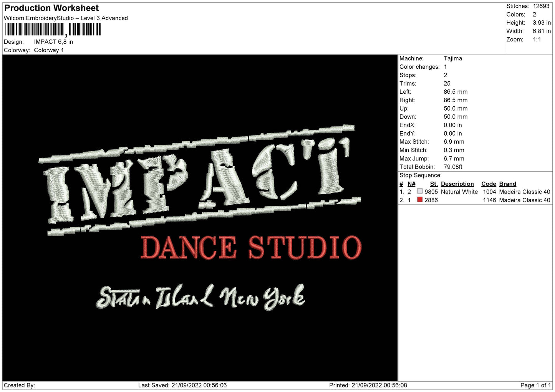Select the Total Bobbin value 79.08ft
This screenshot has height=392, width=555.
(453, 167)
